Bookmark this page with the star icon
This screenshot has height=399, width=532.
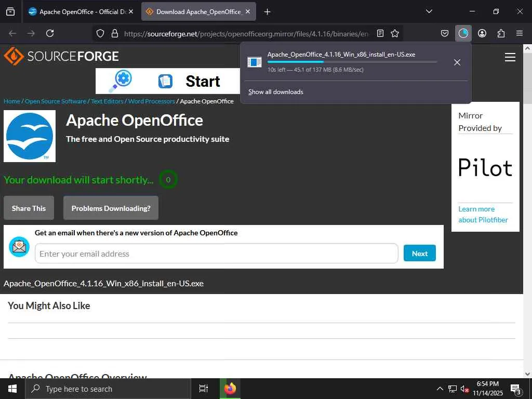(x=395, y=33)
